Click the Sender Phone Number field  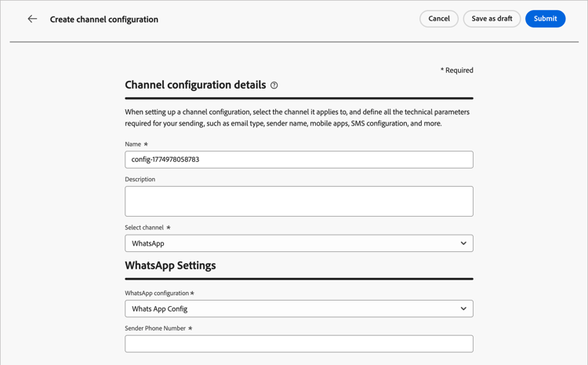pos(299,343)
